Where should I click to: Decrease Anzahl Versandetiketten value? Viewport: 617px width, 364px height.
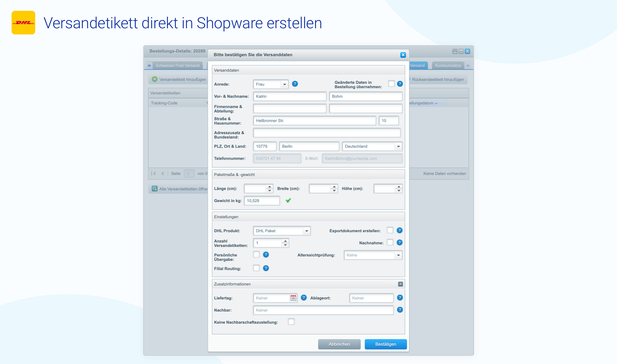(285, 245)
